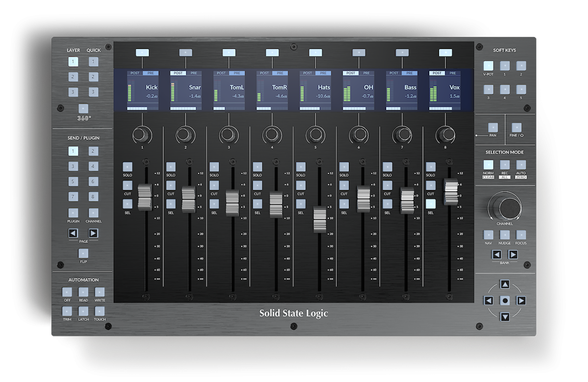588x382 pixels.
Task: Click the BANK left arrow
Action: tap(497, 255)
